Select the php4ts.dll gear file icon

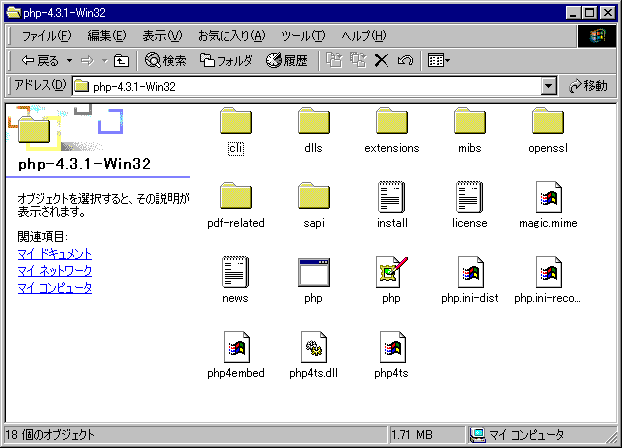314,347
